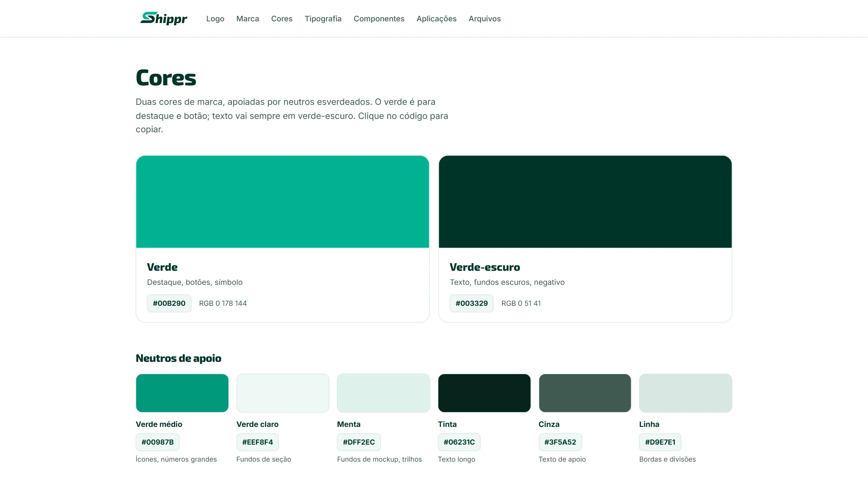Click the 'Menta' label
Image resolution: width=868 pixels, height=488 pixels.
point(349,424)
